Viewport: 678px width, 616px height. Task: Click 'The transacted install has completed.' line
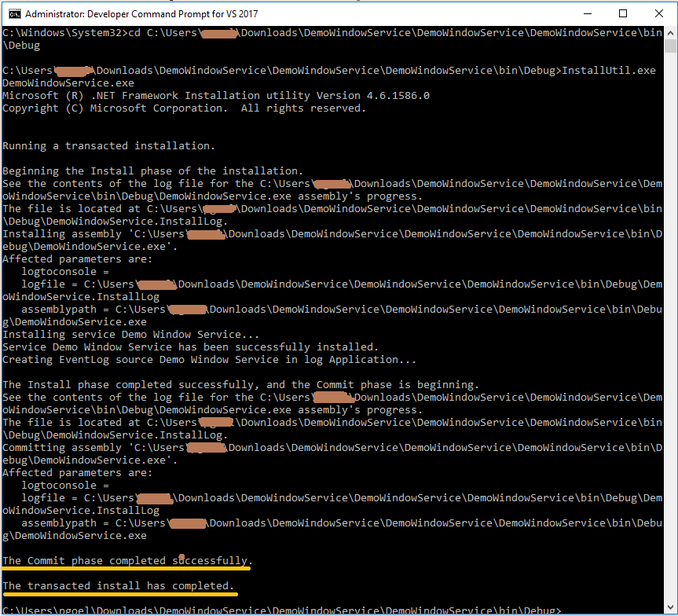[119, 585]
